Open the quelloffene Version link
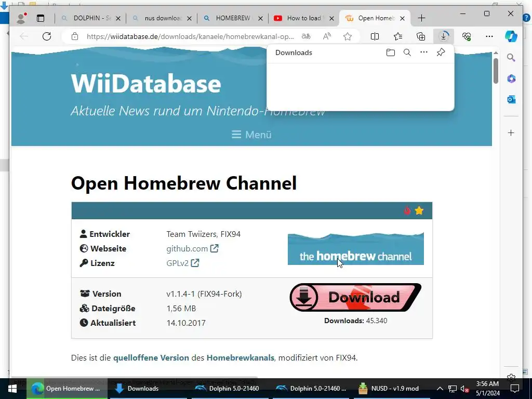The height and width of the screenshot is (399, 532). tap(151, 357)
